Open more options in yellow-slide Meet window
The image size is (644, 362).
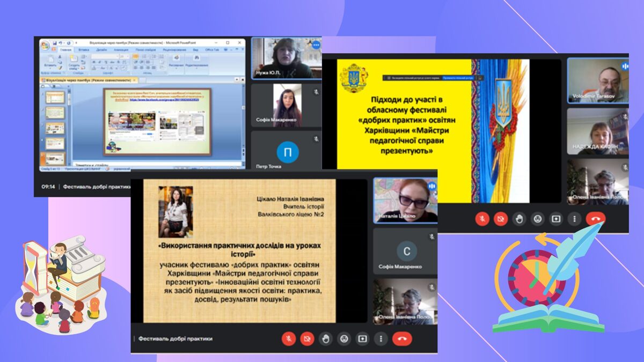click(575, 219)
